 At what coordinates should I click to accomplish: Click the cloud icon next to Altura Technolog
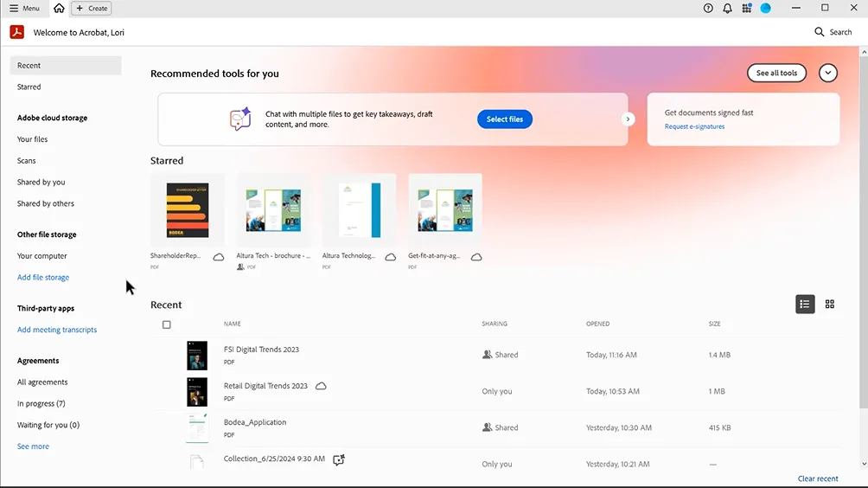[390, 257]
